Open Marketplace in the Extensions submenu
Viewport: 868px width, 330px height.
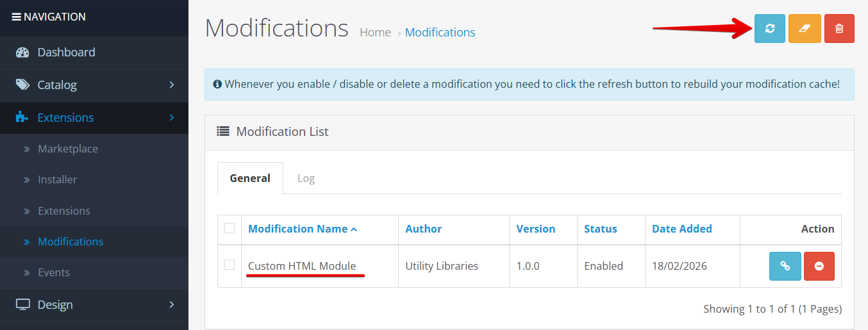point(68,149)
